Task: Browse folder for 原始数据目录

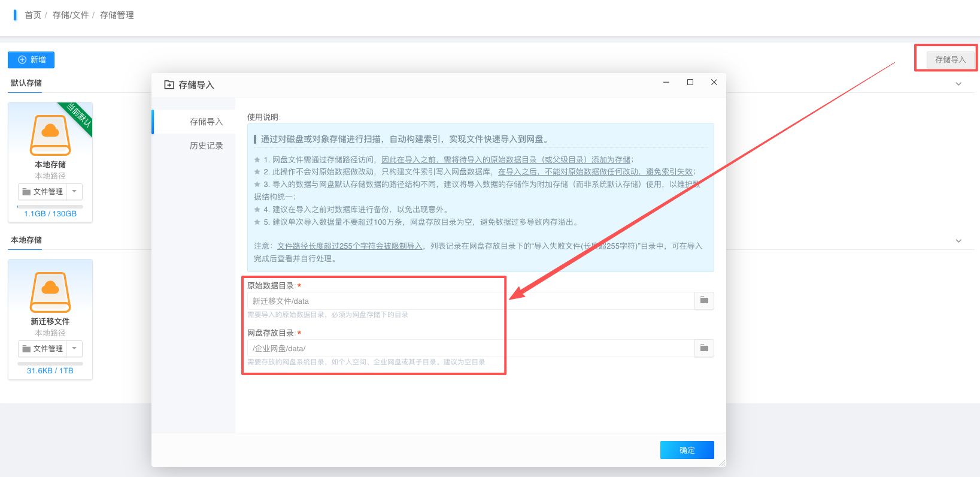Action: click(x=704, y=301)
